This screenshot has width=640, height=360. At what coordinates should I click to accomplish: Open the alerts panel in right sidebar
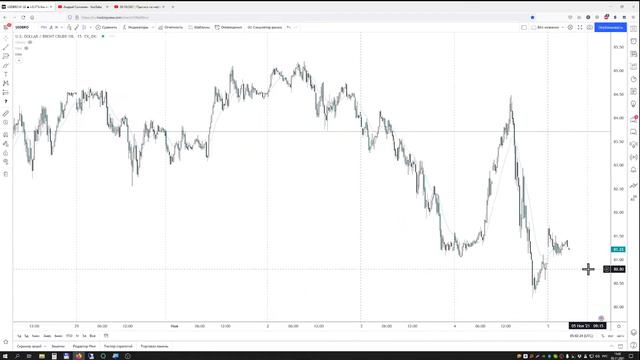pos(633,41)
